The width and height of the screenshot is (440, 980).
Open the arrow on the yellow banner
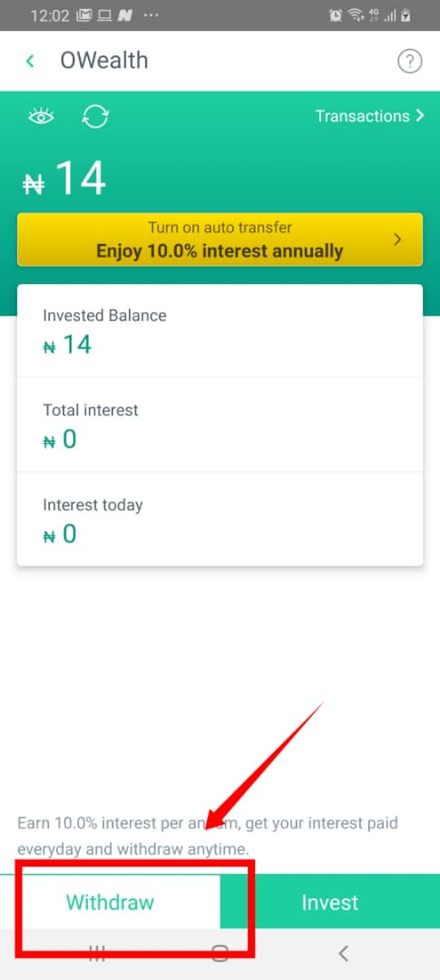pyautogui.click(x=397, y=240)
